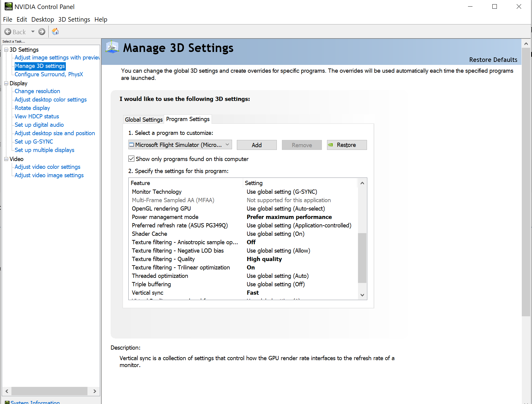
Task: Collapse the 3D Settings tree node
Action: coord(6,50)
